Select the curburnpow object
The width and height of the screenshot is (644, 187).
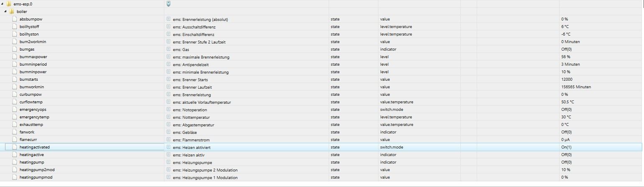click(x=30, y=95)
